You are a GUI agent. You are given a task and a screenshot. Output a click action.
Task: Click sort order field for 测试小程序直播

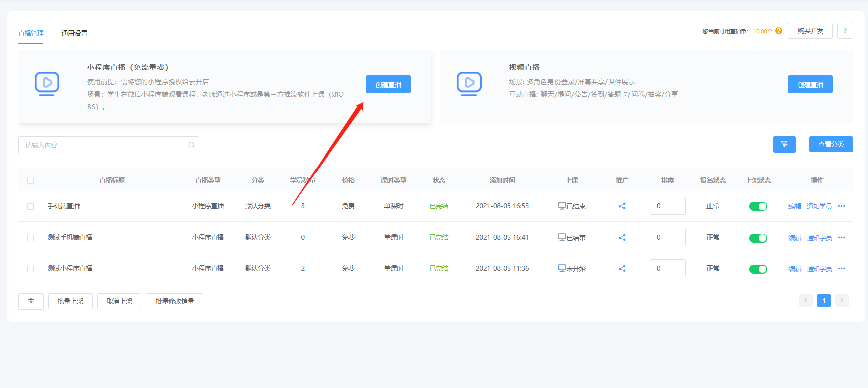click(668, 268)
